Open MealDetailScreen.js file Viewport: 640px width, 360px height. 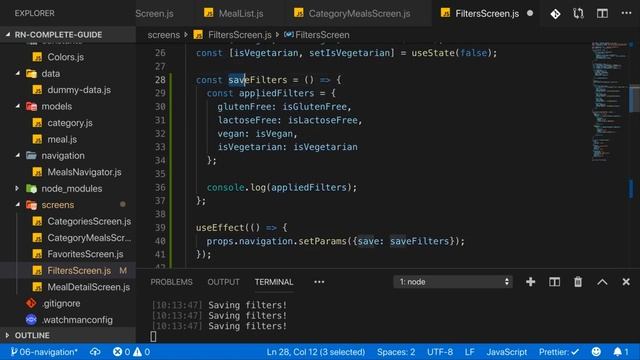(x=88, y=287)
